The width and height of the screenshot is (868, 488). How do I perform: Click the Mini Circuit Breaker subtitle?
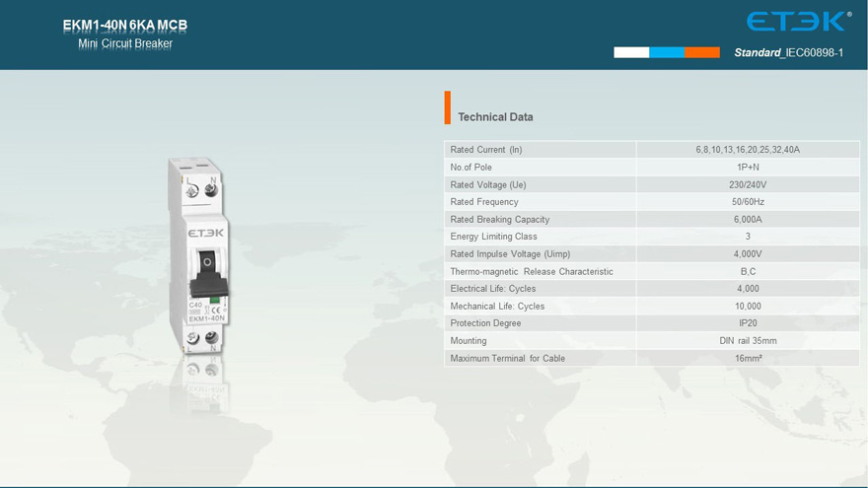click(125, 43)
